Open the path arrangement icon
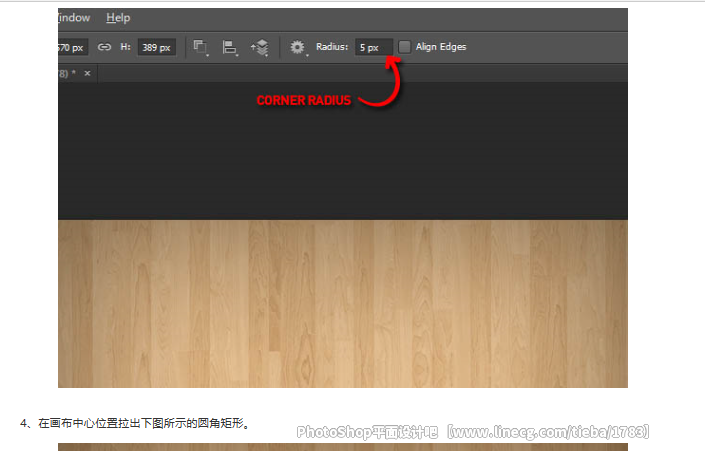The height and width of the screenshot is (451, 705). point(260,47)
